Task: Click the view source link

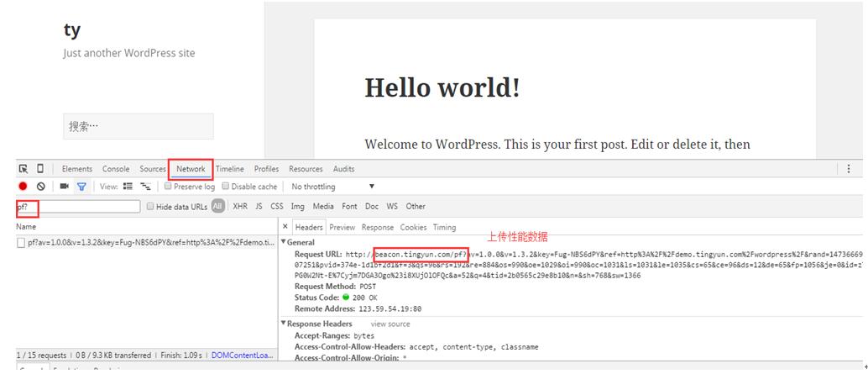Action: 390,324
